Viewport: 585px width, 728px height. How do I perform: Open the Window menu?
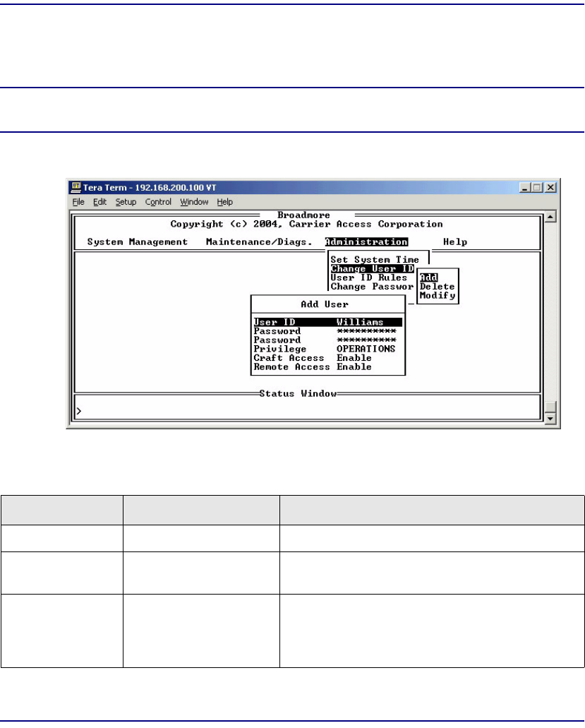point(194,202)
